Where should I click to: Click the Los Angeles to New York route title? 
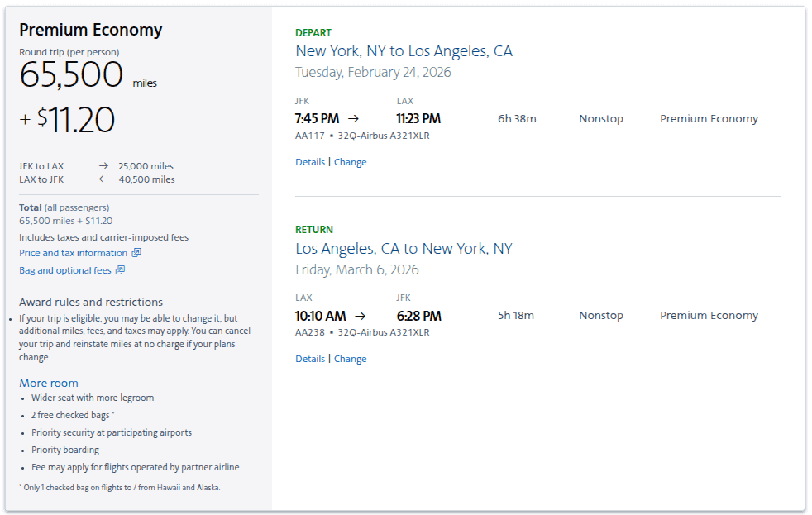(x=404, y=249)
